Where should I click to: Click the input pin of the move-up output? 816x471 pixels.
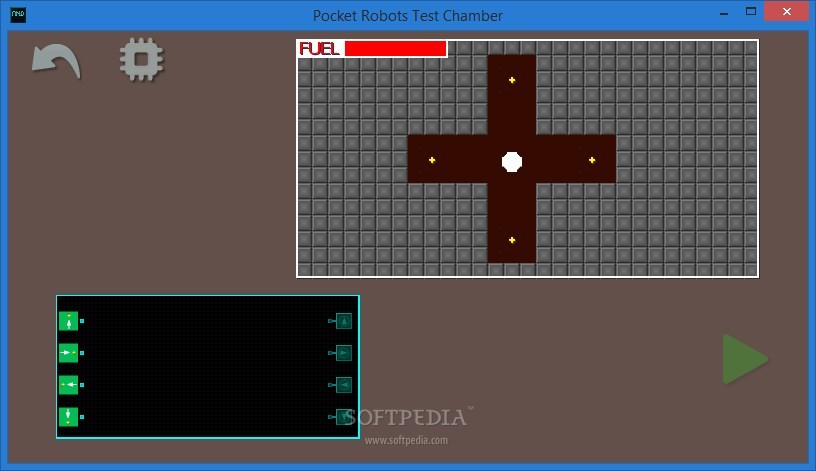click(x=331, y=321)
